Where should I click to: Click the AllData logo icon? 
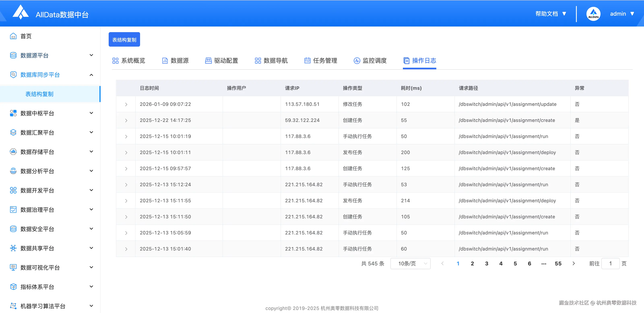tap(21, 12)
